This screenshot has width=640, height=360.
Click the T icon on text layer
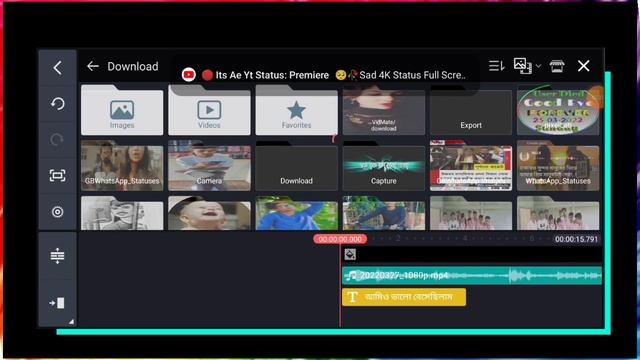(x=353, y=297)
